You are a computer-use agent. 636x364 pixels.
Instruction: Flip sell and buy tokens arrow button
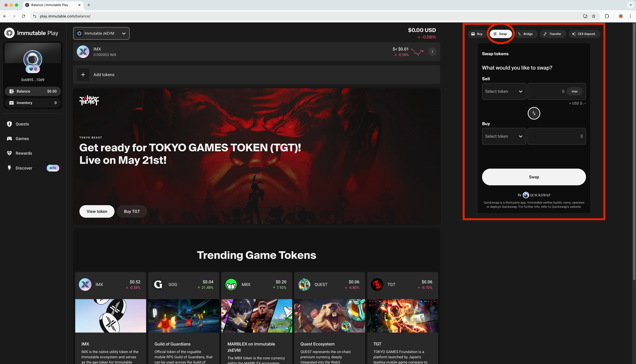click(534, 113)
